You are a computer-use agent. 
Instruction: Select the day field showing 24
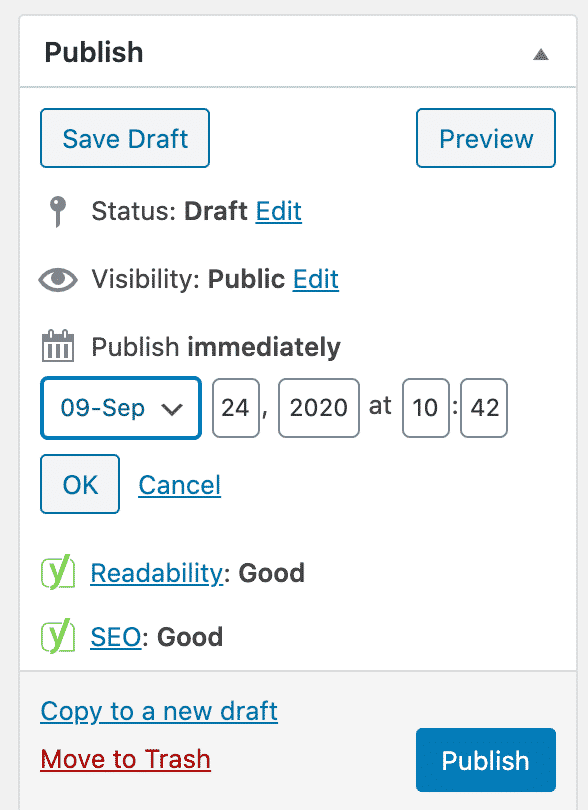pos(236,408)
